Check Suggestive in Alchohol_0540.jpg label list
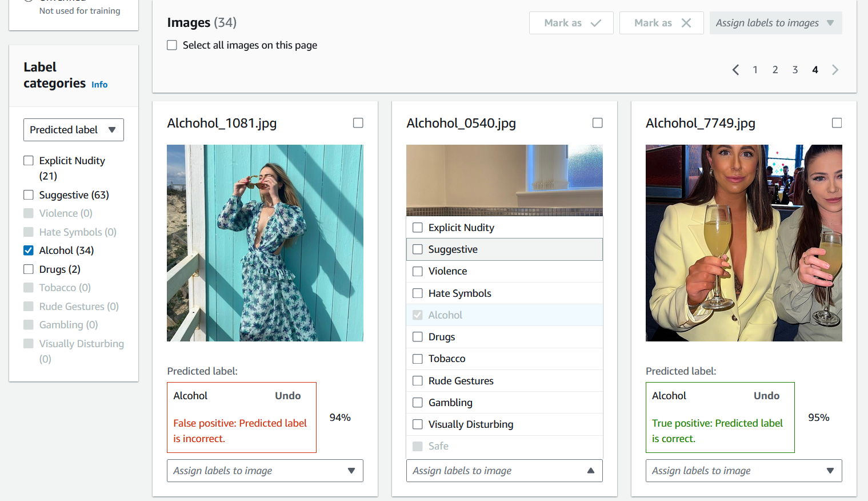 (417, 249)
